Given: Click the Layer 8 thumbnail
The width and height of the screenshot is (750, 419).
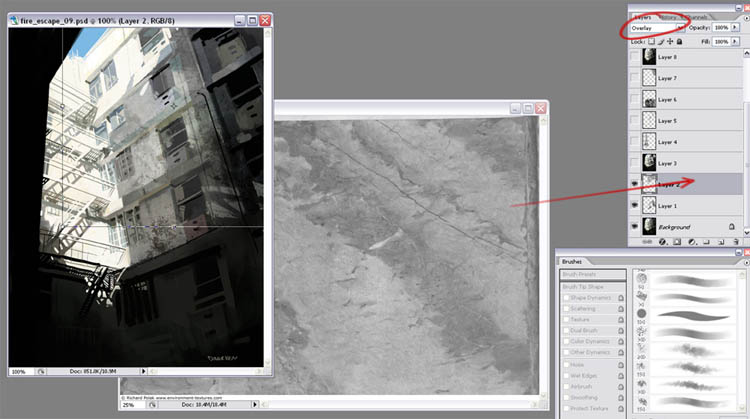Looking at the screenshot, I should (648, 57).
